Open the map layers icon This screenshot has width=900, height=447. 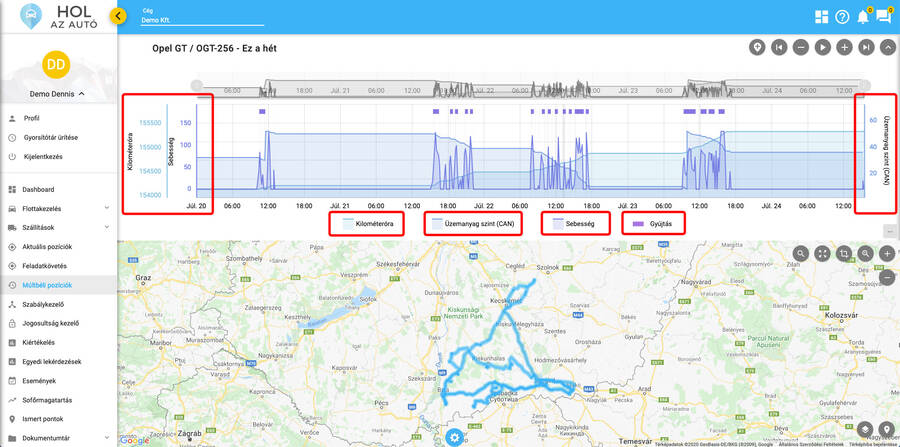pos(865,430)
